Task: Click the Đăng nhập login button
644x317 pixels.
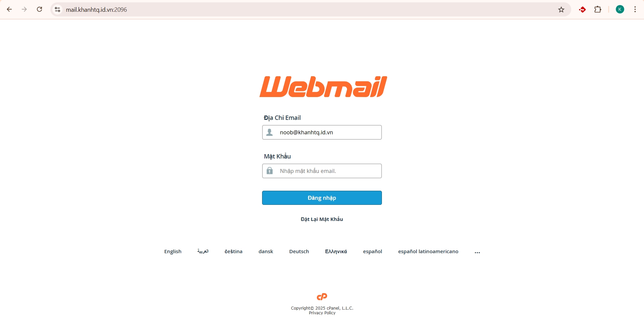Action: click(322, 198)
